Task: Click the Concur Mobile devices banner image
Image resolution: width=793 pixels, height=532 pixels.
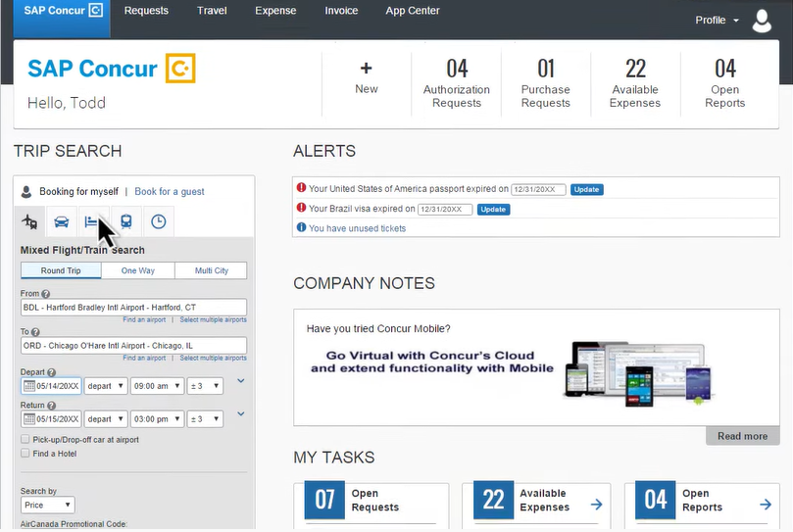Action: pos(639,374)
